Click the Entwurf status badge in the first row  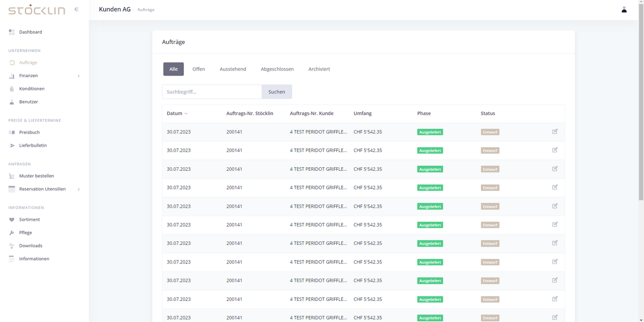490,132
